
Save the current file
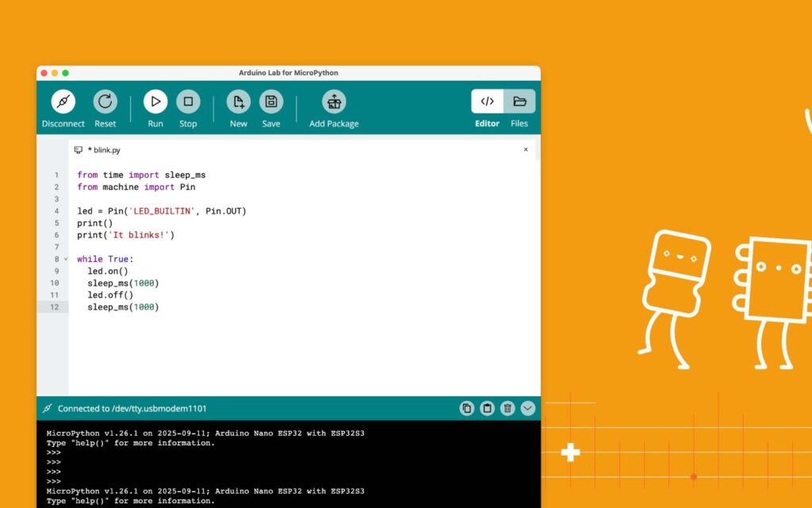[271, 102]
